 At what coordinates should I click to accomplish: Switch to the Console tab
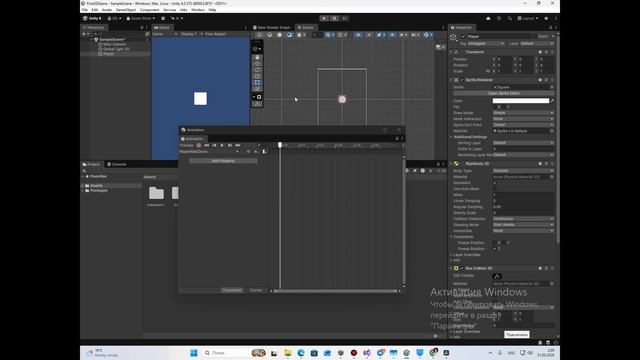click(117, 164)
